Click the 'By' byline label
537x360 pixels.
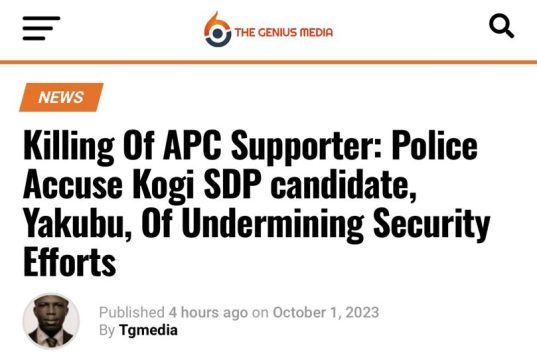[x=107, y=331]
